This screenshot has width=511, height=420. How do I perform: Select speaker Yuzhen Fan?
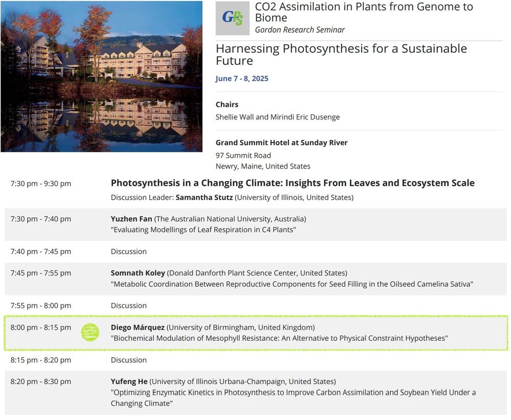pos(131,219)
